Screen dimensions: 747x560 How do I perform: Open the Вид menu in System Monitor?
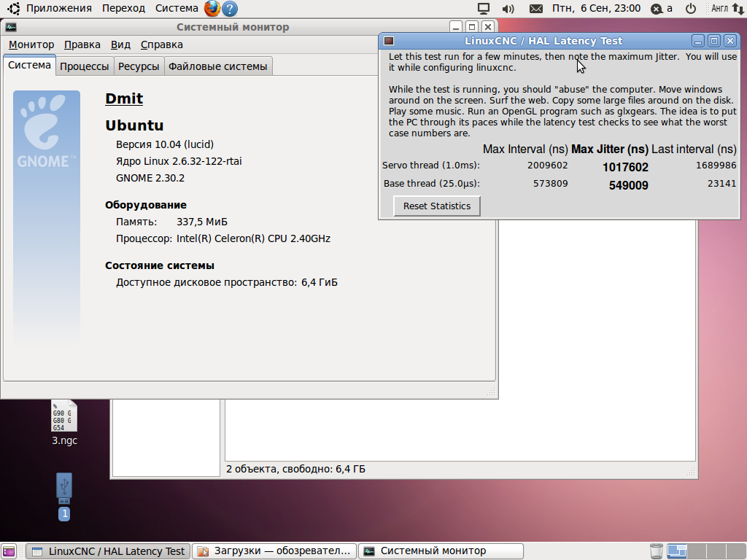coord(120,44)
